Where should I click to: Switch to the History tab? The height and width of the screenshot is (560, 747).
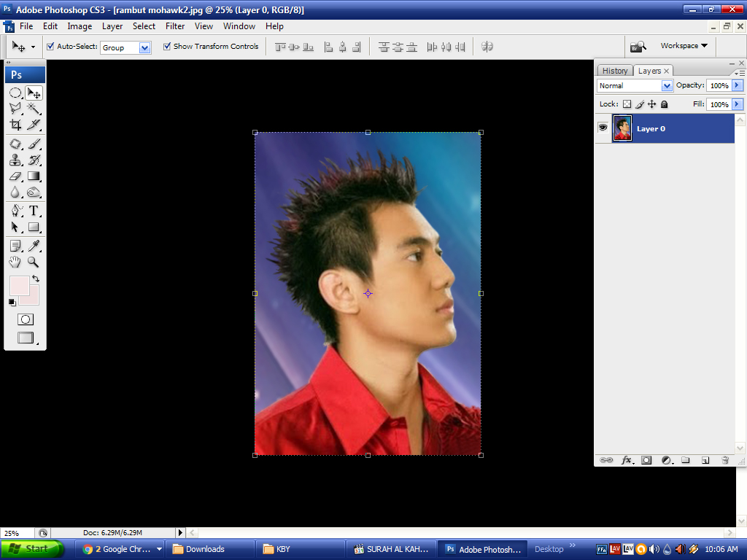click(615, 71)
